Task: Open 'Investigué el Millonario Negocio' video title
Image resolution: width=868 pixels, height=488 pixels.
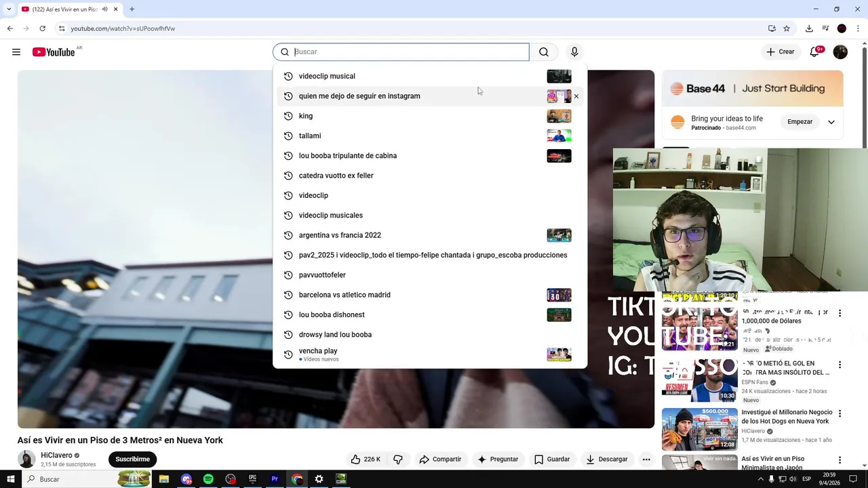Action: point(787,417)
